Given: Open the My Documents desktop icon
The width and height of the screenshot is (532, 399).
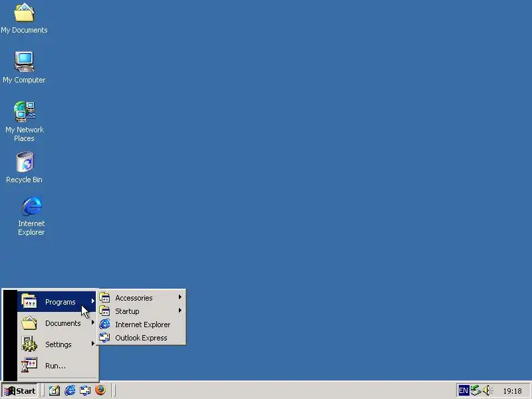Looking at the screenshot, I should pyautogui.click(x=24, y=19).
